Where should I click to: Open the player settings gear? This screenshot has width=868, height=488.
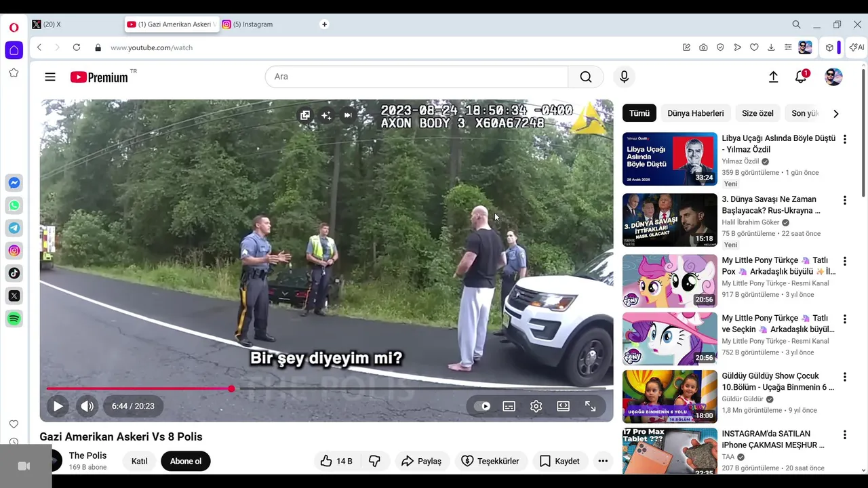[536, 406]
